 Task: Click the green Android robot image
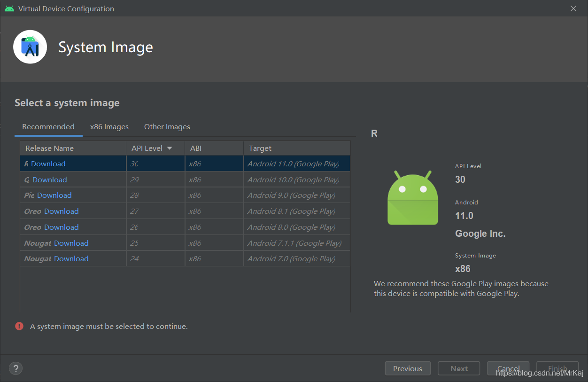click(x=412, y=198)
